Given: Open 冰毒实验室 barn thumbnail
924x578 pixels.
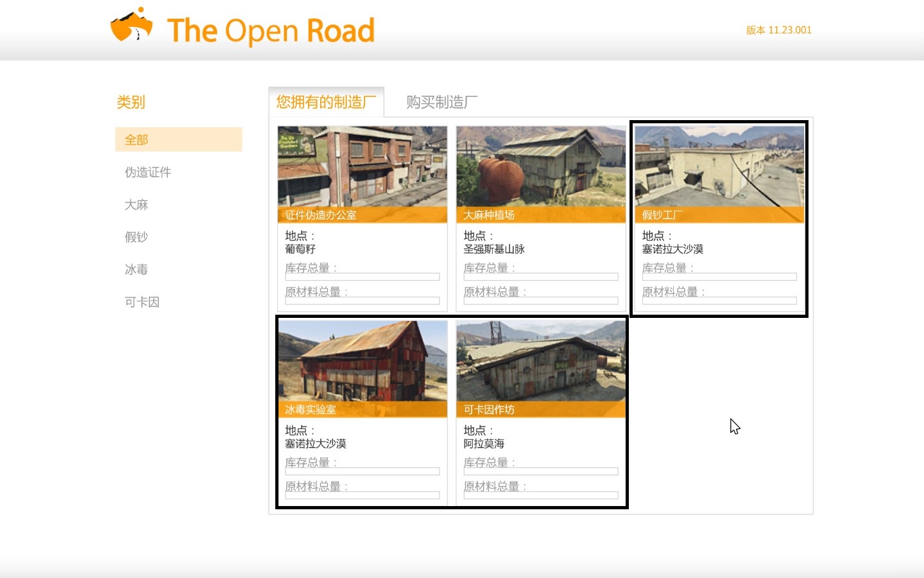Looking at the screenshot, I should pyautogui.click(x=363, y=361).
